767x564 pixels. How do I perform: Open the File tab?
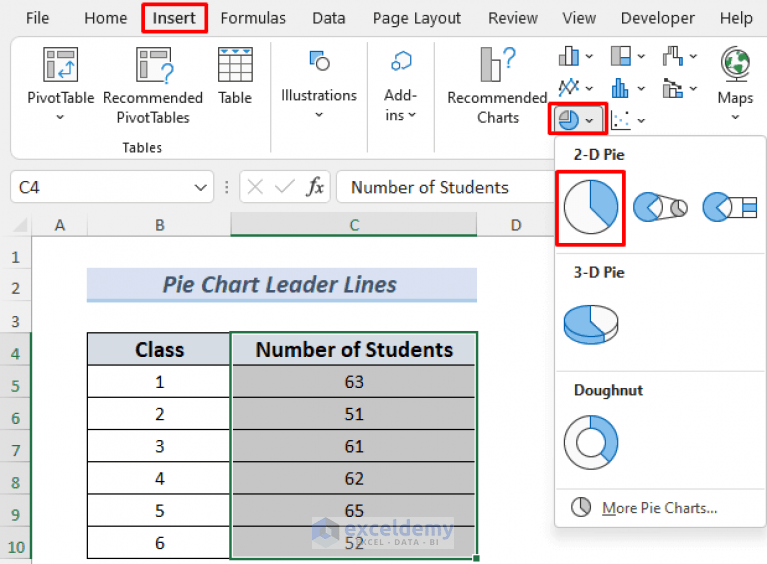tap(37, 18)
